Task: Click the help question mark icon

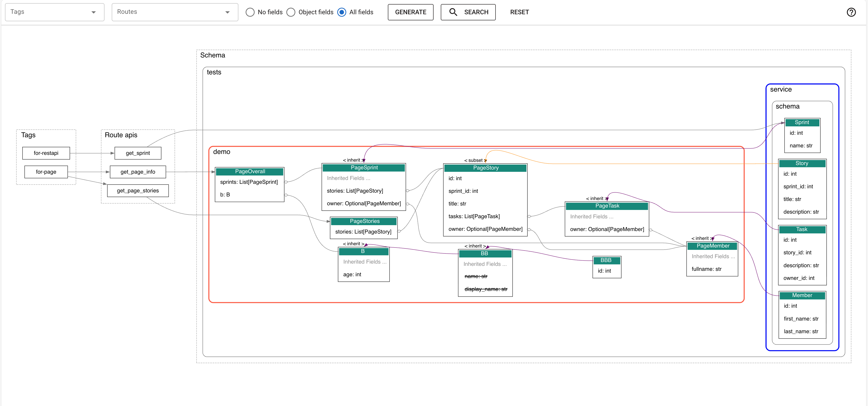Action: coord(851,12)
